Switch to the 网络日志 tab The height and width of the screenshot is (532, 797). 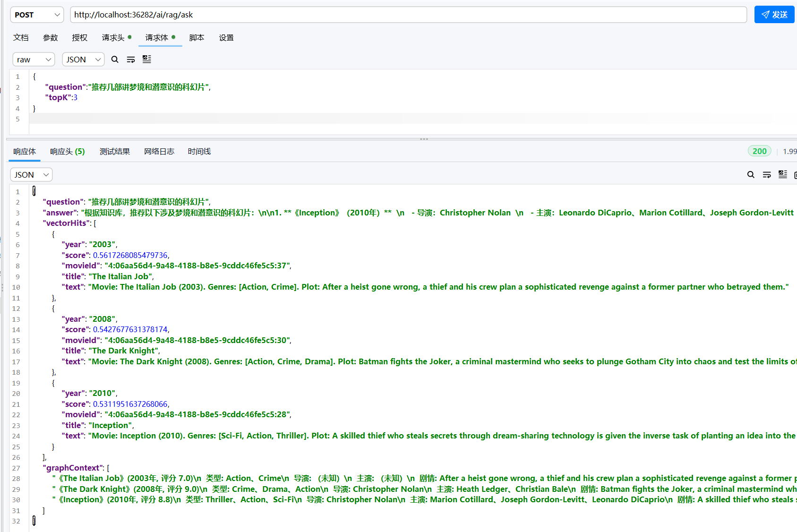tap(159, 152)
